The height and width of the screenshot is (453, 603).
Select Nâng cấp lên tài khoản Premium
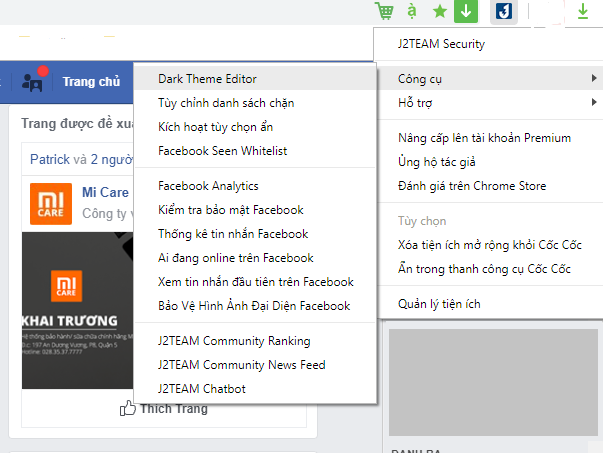point(490,138)
